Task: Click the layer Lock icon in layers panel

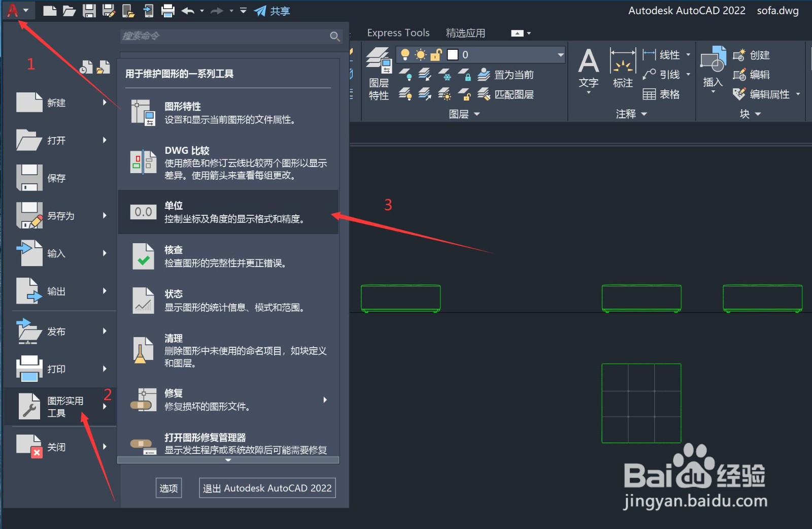Action: (x=464, y=75)
